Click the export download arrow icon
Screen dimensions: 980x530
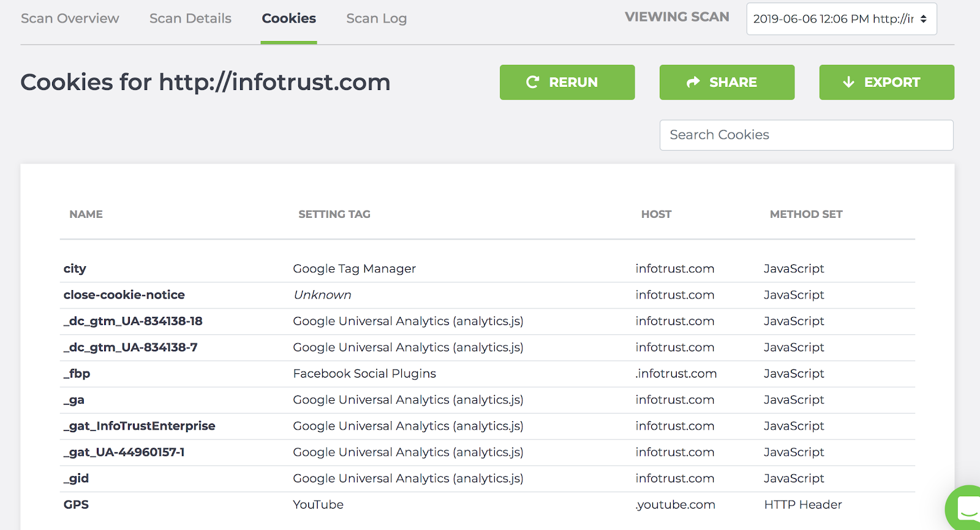[849, 82]
